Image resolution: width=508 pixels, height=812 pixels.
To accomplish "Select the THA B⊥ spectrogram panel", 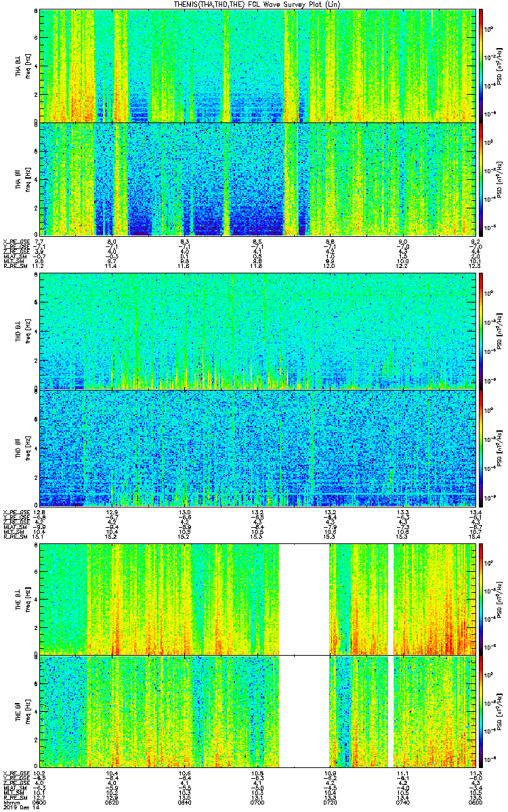I will pos(257,65).
